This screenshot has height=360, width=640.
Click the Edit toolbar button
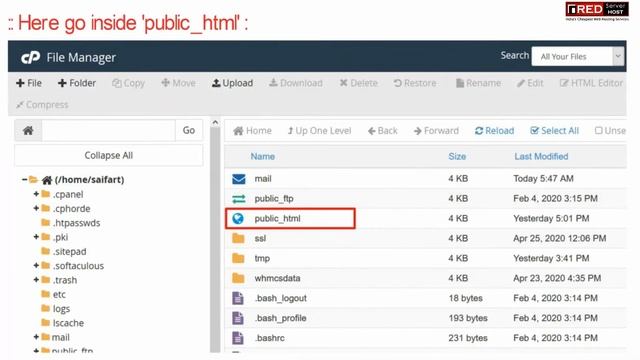coord(530,83)
